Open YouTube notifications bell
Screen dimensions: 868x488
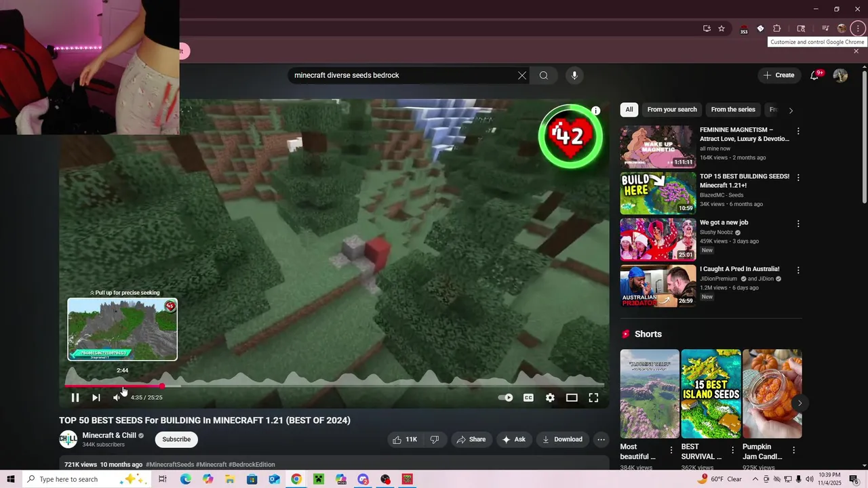814,75
